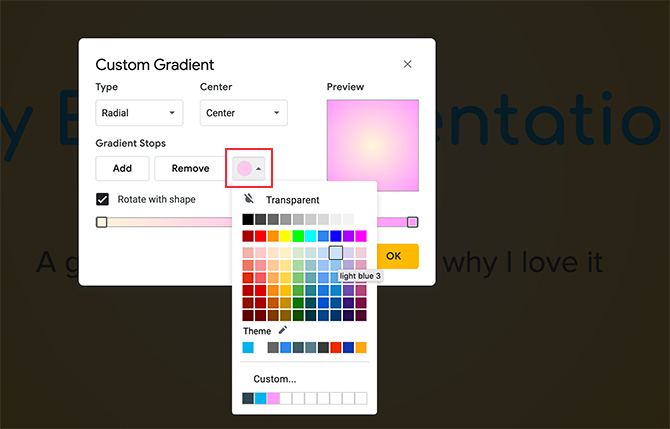670x429 pixels.
Task: Click the Add gradient stop button
Action: (122, 168)
